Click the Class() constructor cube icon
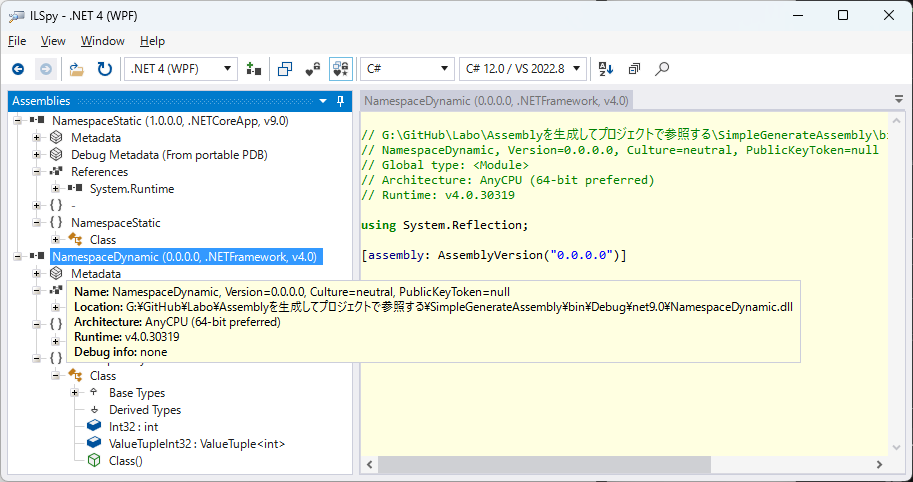This screenshot has width=913, height=482. pyautogui.click(x=94, y=460)
